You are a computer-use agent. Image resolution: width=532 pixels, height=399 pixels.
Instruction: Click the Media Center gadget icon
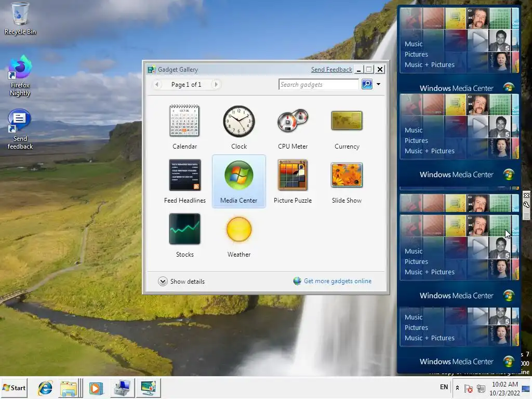tap(239, 175)
